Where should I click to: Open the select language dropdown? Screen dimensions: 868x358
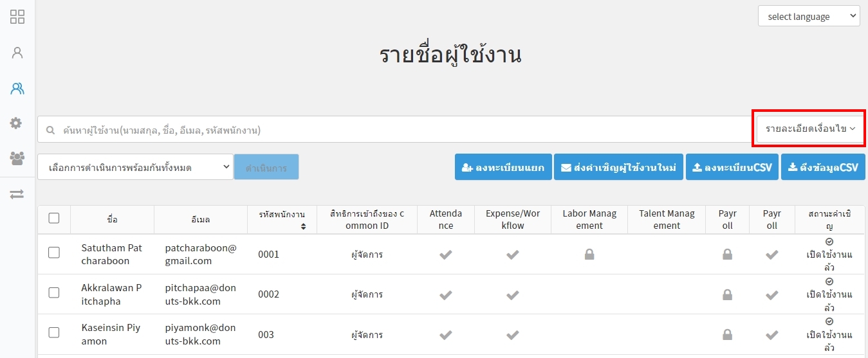[809, 17]
